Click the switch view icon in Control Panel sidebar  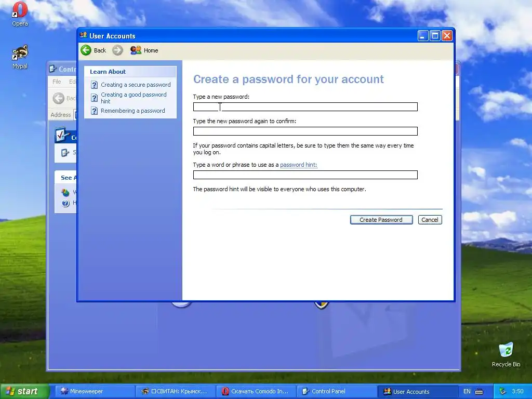point(65,153)
